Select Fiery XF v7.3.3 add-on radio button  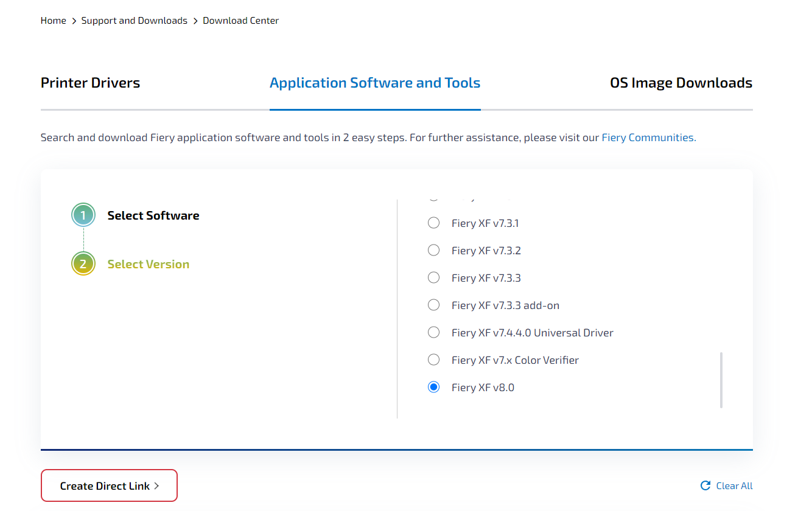pyautogui.click(x=433, y=305)
